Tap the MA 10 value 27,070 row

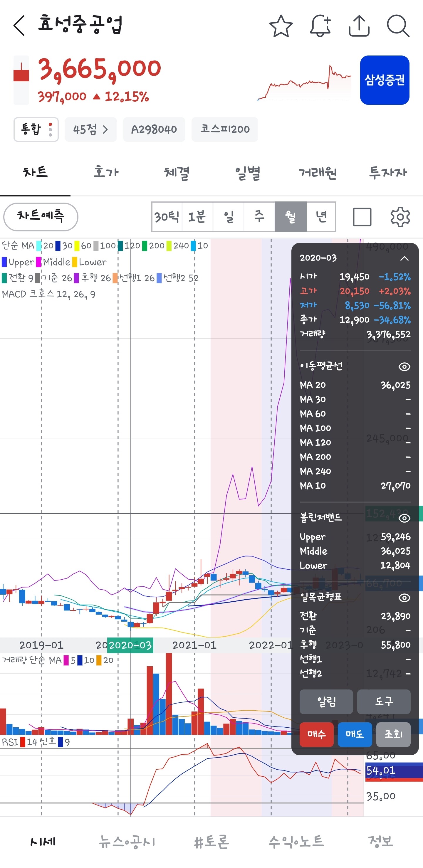355,486
